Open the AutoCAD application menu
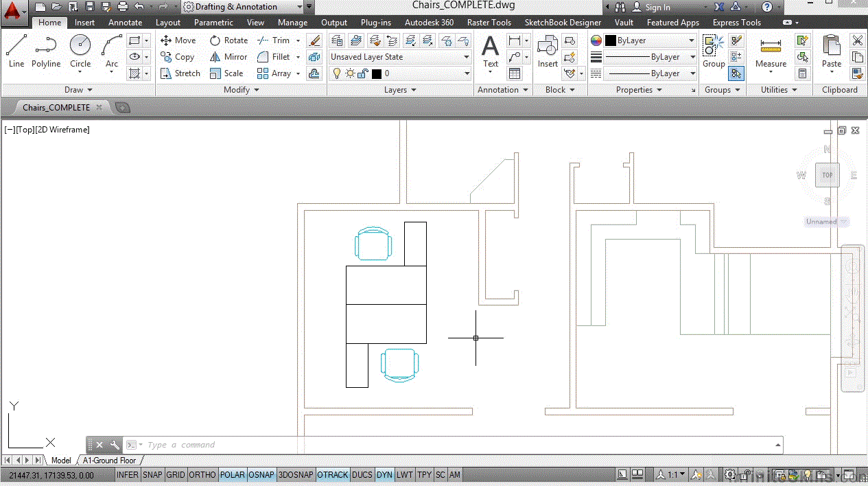 pos(14,12)
